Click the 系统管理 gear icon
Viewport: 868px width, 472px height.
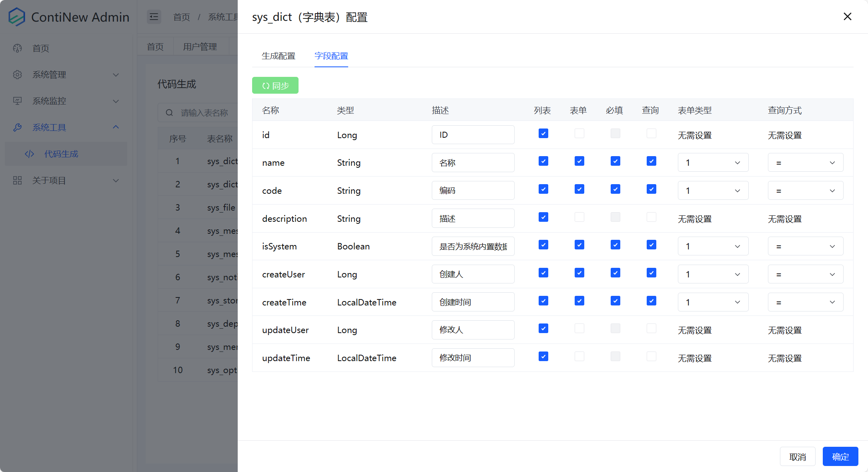tap(17, 74)
